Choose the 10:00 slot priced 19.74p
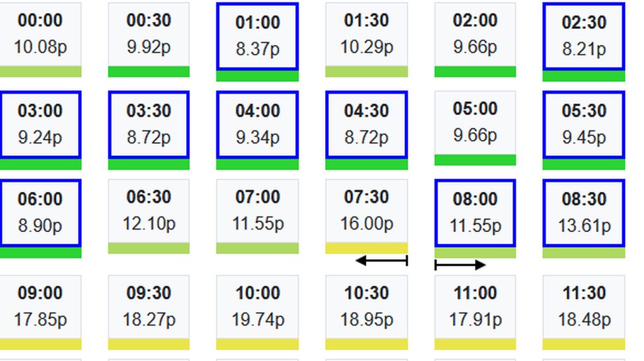The image size is (644, 361). point(257,307)
